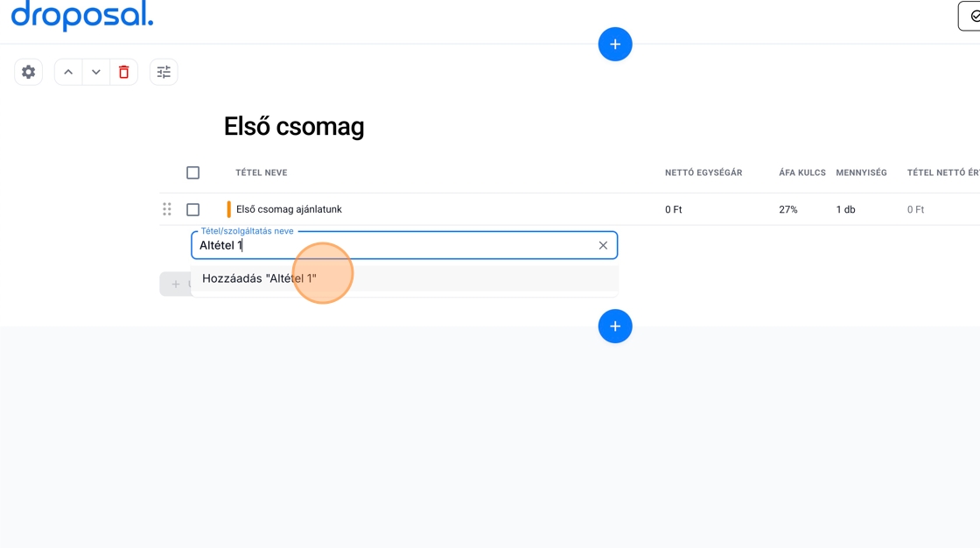Open the column options sliders icon
This screenshot has width=980, height=548.
point(164,72)
